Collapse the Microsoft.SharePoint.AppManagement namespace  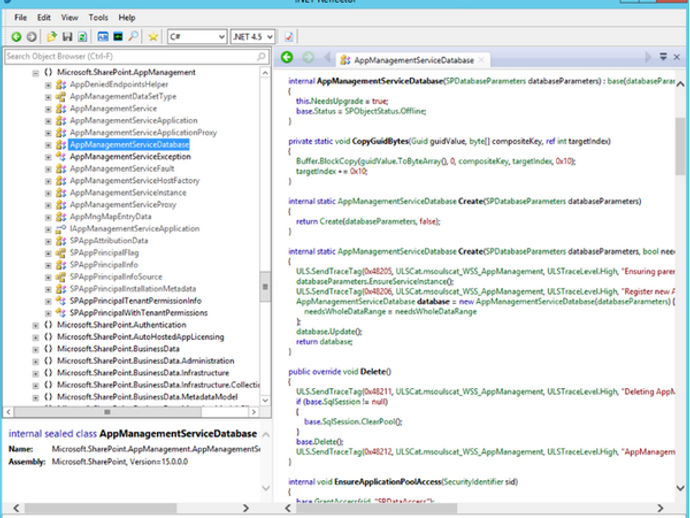pos(36,73)
